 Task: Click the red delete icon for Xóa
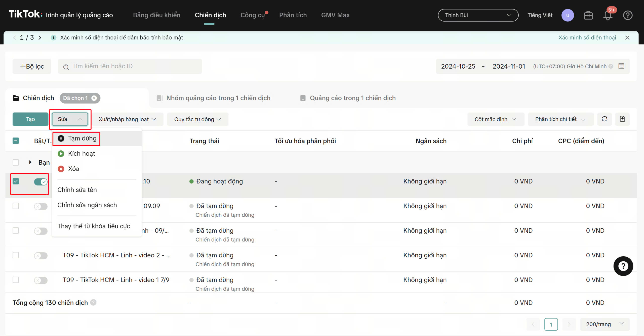[x=61, y=169]
